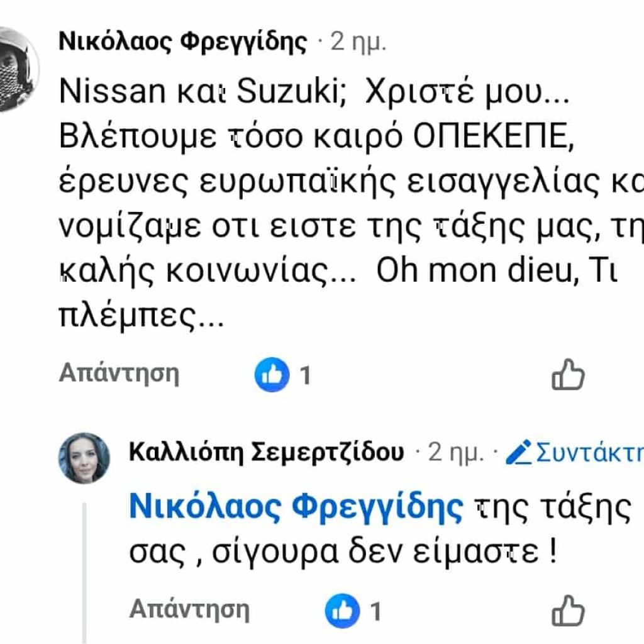Like Καλλιόπη Σεμερτζίδου's reply with thumbs-up outline
The height and width of the screenshot is (644, 644).
[568, 611]
